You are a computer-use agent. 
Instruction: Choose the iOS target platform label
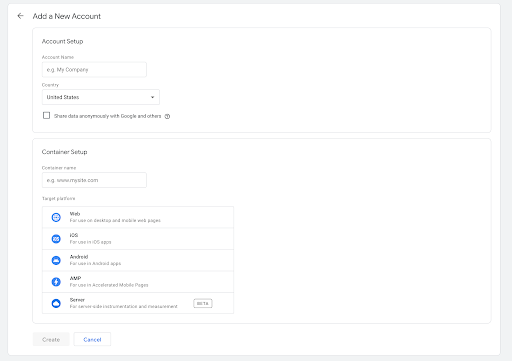(x=74, y=235)
